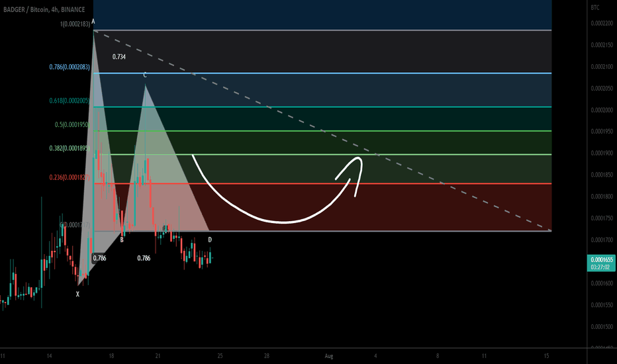The image size is (617, 364).
Task: Select the 0.382(0.0001895) Fibonacci level label
Action: tap(70, 148)
